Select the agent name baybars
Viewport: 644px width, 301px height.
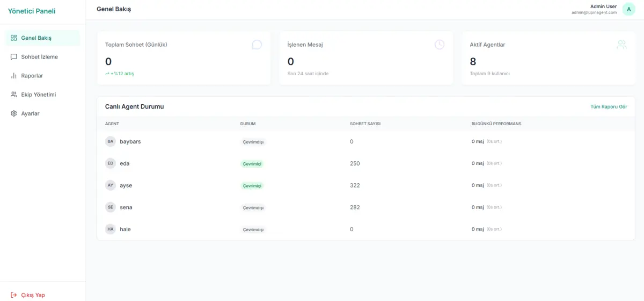pos(130,141)
